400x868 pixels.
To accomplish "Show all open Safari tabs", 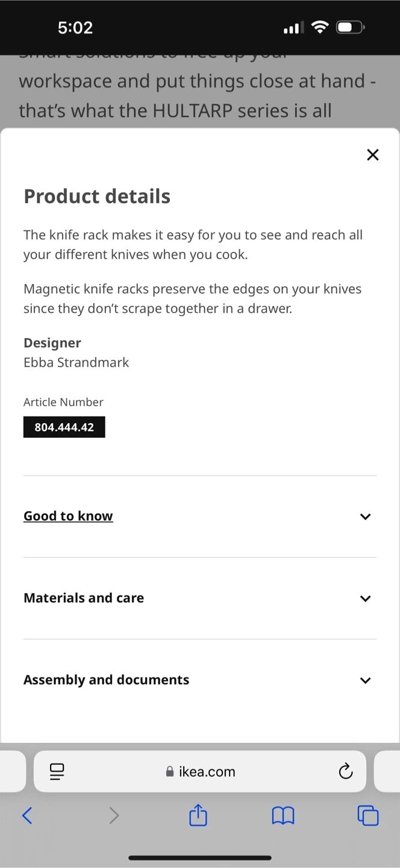I will (367, 816).
